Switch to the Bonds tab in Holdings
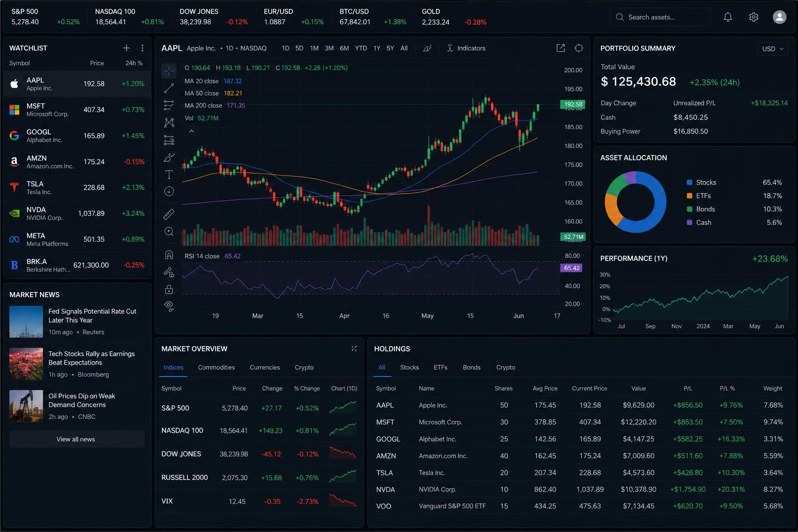 pyautogui.click(x=472, y=367)
